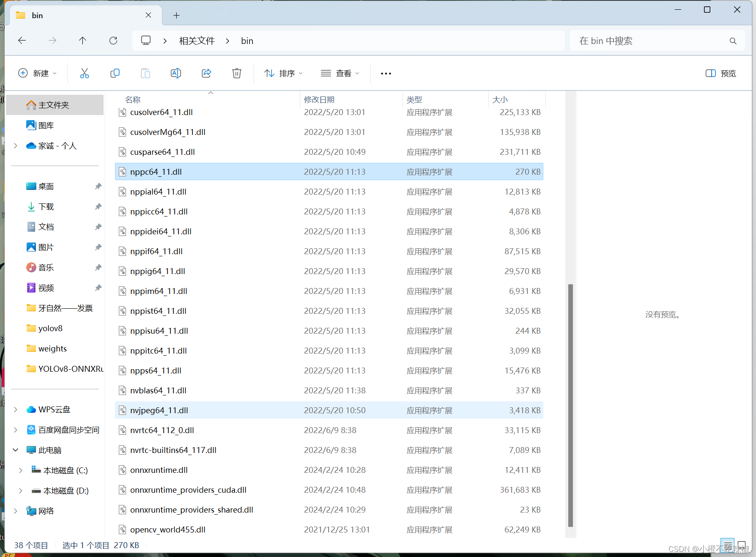The height and width of the screenshot is (557, 756).
Task: Switch to details list view in status bar
Action: 728,545
